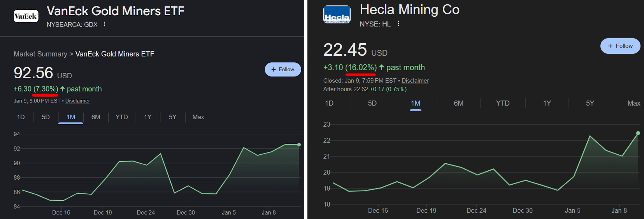Image resolution: width=644 pixels, height=219 pixels.
Task: Select the 1M range on the Hecla chart
Action: pos(416,103)
